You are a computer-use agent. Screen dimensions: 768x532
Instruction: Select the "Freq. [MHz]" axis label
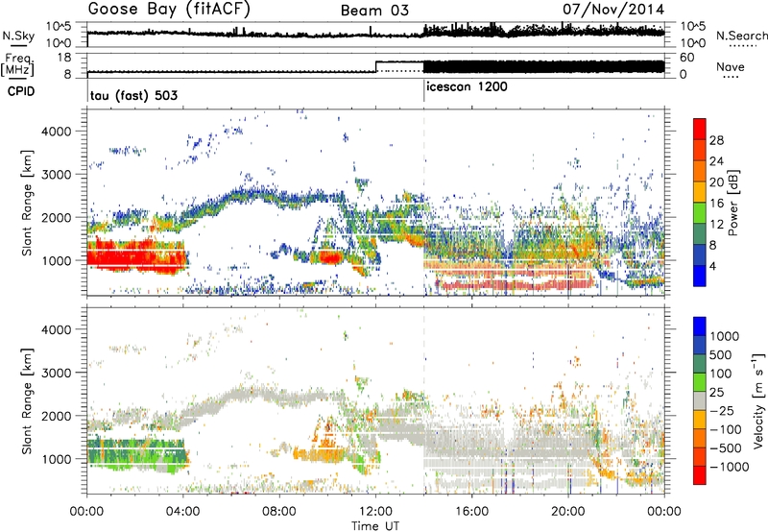(x=18, y=64)
